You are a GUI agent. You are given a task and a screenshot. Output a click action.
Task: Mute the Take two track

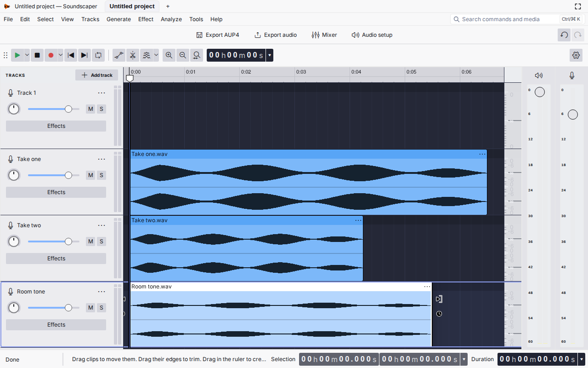click(90, 241)
